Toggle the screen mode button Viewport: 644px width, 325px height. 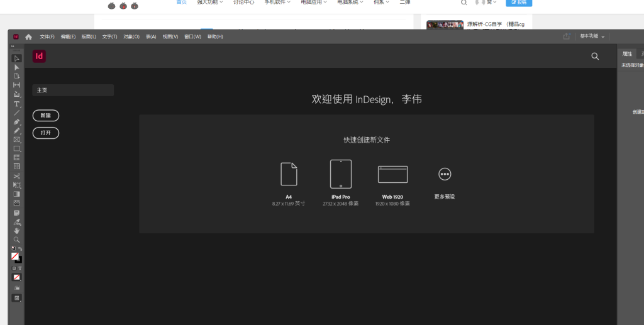[16, 299]
